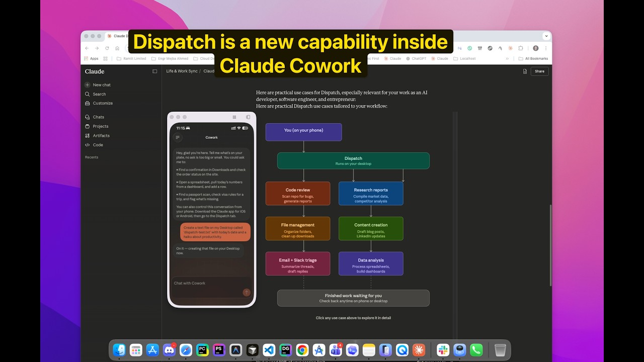The height and width of the screenshot is (362, 644).
Task: Open the Chrome three-dot menu
Action: click(x=546, y=48)
